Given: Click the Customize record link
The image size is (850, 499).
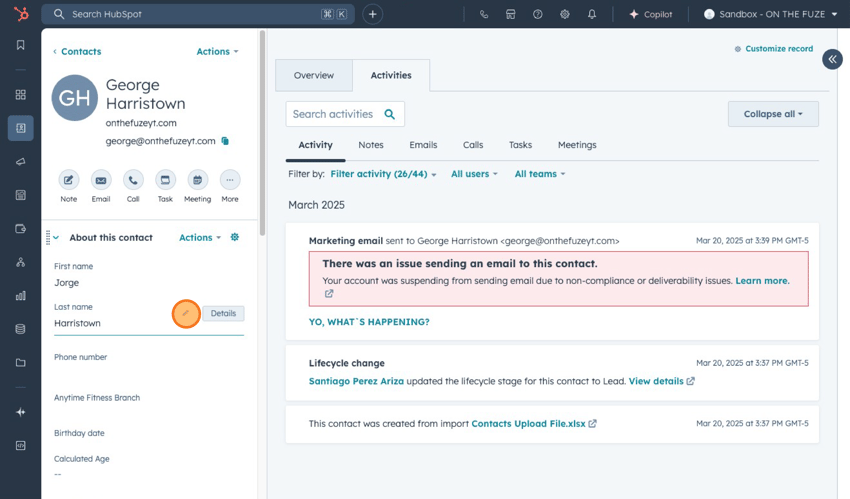Looking at the screenshot, I should click(774, 49).
